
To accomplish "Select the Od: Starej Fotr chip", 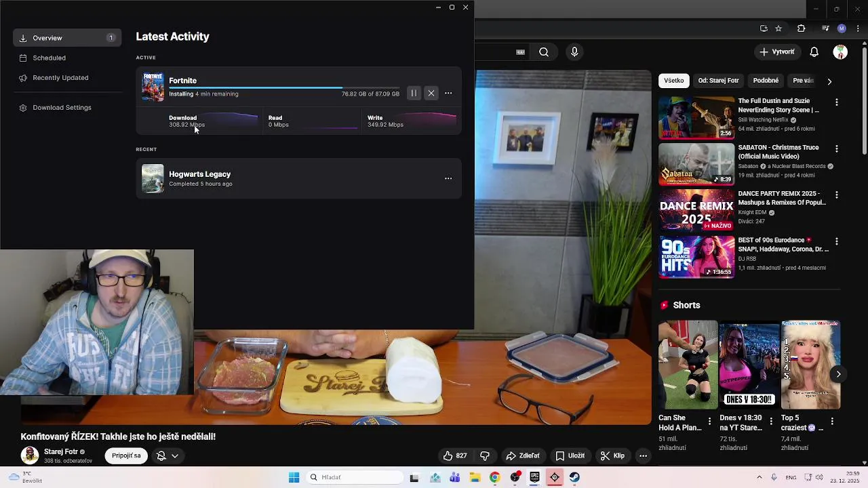I will click(x=718, y=81).
